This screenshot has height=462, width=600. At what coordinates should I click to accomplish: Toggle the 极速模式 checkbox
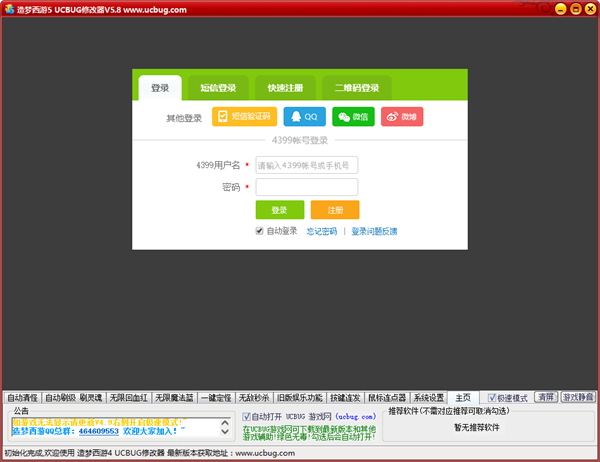(x=492, y=398)
